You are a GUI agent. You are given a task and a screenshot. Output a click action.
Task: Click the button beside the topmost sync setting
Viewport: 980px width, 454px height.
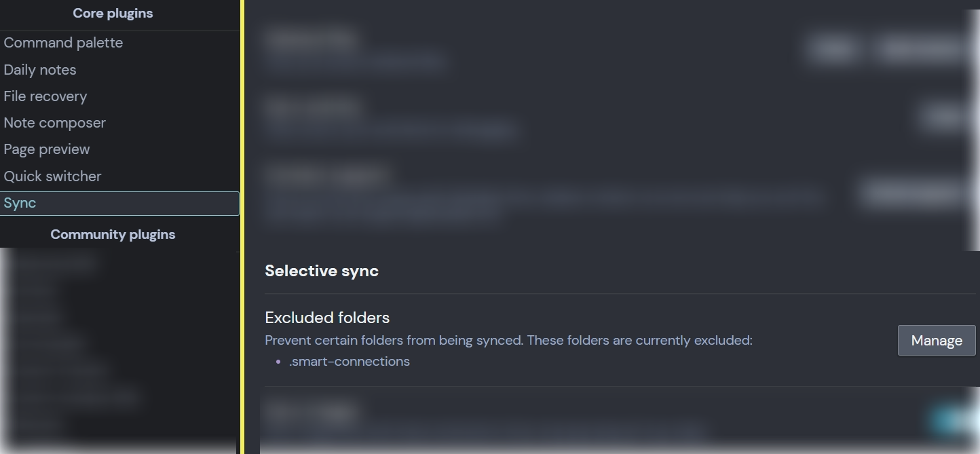point(832,50)
